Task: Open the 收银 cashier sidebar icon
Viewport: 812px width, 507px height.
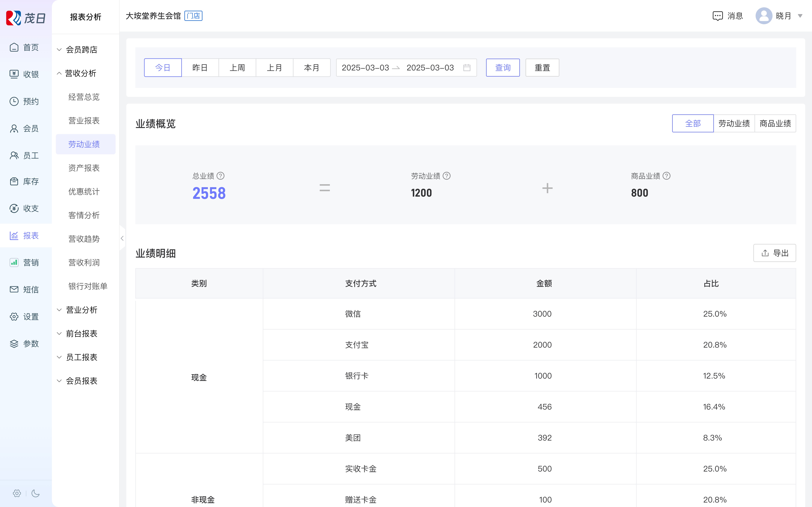Action: coord(14,74)
